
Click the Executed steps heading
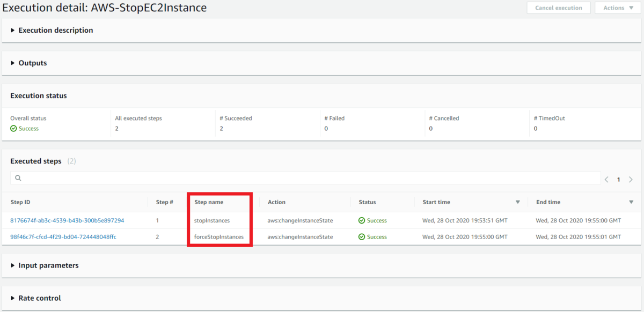36,161
